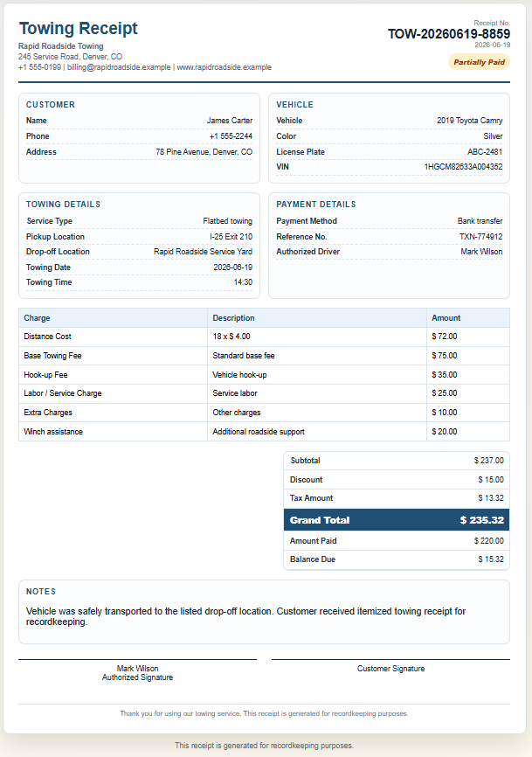Screen dimensions: 532x757
Task: Click the VEHICLE section heading
Action: click(x=294, y=105)
